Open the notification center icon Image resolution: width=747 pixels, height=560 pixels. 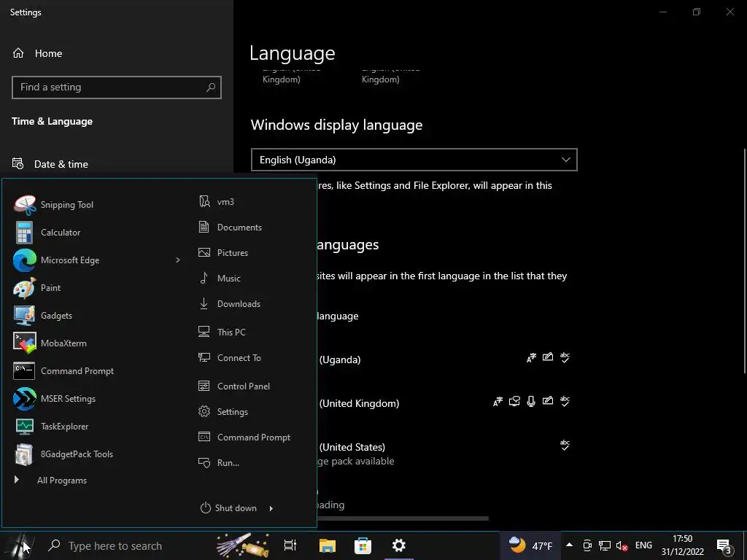[724, 546]
